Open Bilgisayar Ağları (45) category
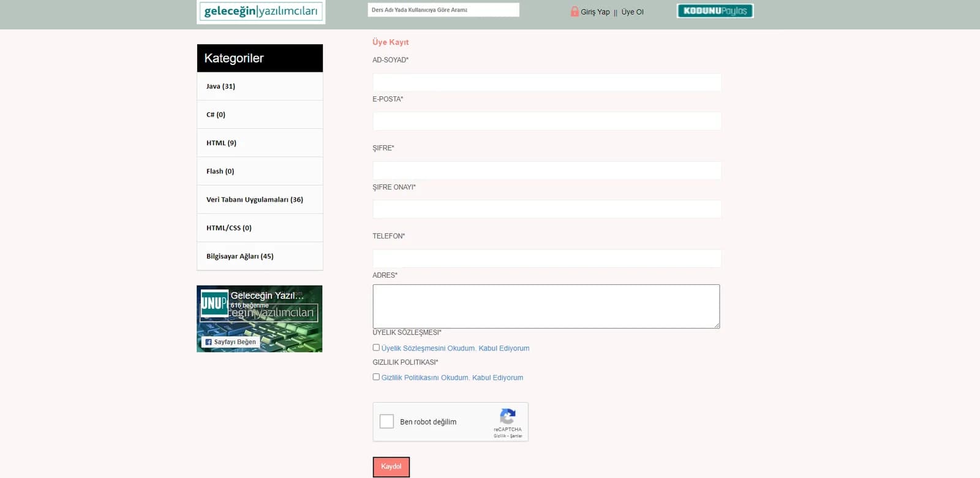Image resolution: width=980 pixels, height=478 pixels. 260,256
